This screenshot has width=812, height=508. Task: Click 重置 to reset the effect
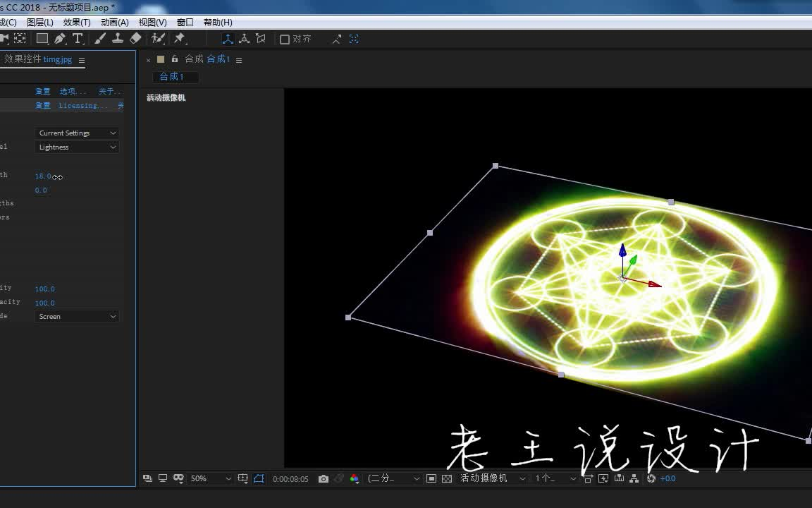[x=42, y=91]
